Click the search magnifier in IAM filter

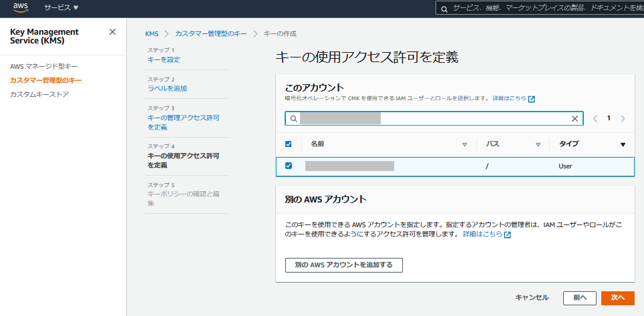coord(293,118)
